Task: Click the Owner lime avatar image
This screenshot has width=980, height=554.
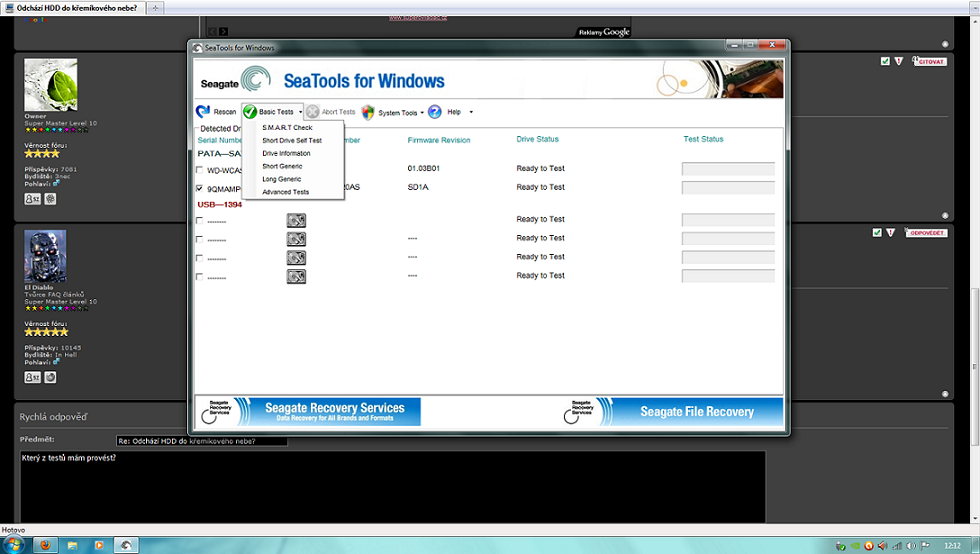Action: (x=51, y=85)
